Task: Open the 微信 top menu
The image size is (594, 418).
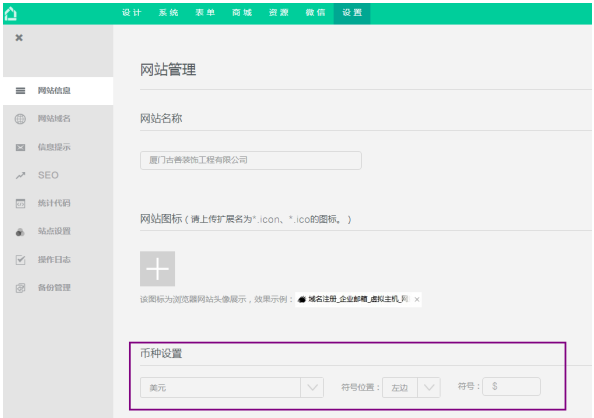Action: [316, 13]
